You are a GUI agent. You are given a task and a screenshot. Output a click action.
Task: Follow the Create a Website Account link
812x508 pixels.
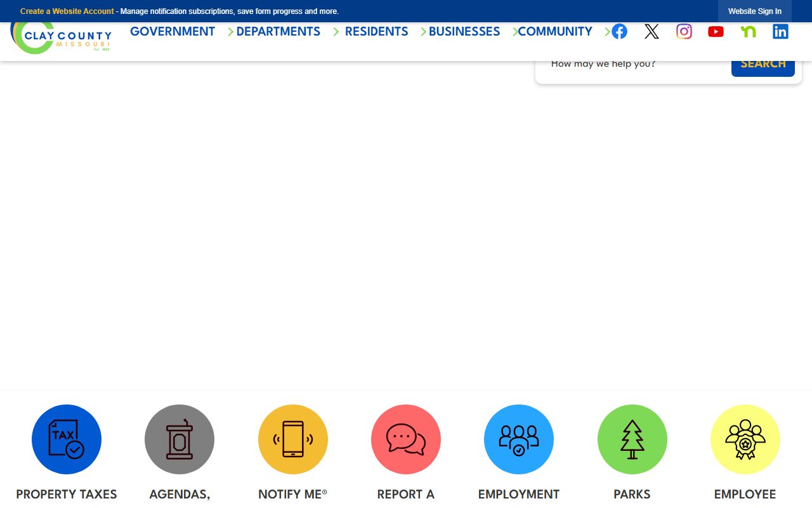click(x=67, y=11)
